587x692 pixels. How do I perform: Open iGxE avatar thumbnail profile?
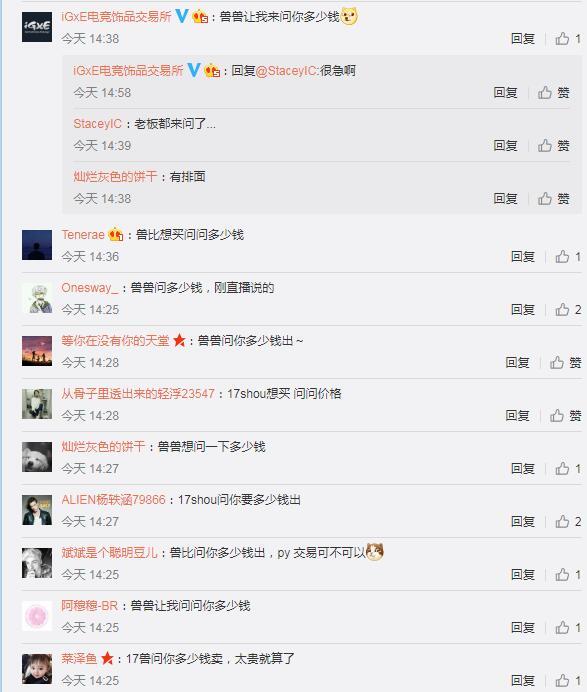pyautogui.click(x=37, y=27)
